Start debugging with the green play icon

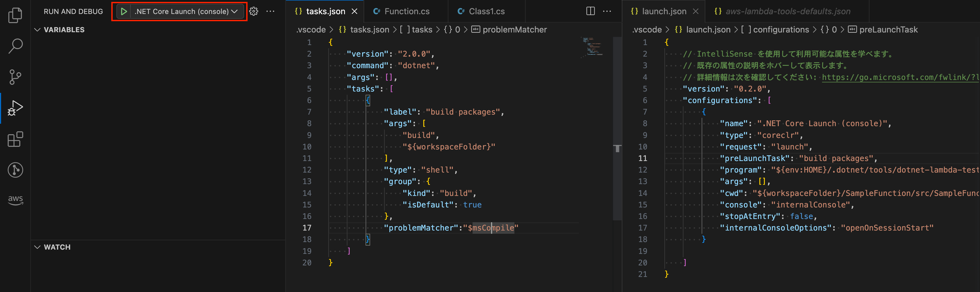pyautogui.click(x=124, y=12)
